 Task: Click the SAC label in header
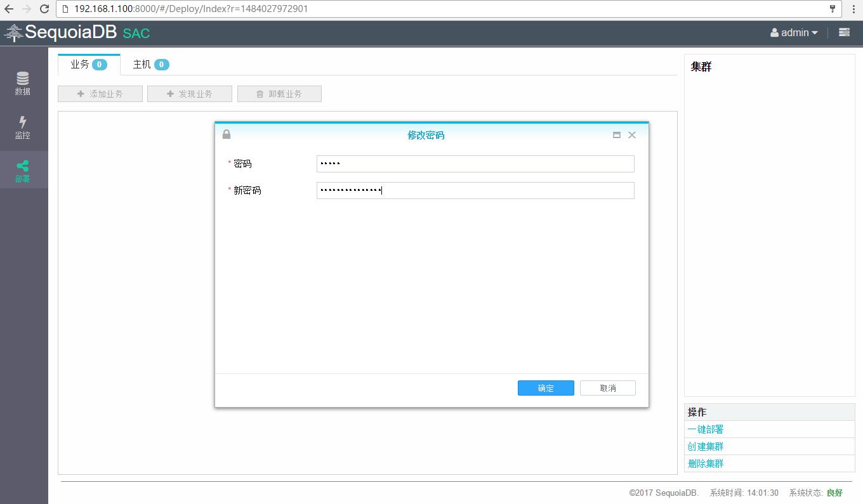pos(136,33)
